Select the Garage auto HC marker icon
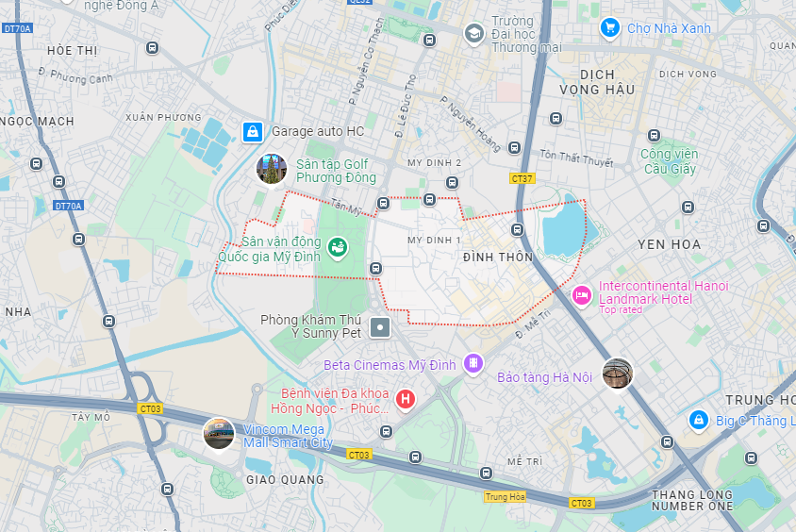This screenshot has height=532, width=796. (253, 132)
